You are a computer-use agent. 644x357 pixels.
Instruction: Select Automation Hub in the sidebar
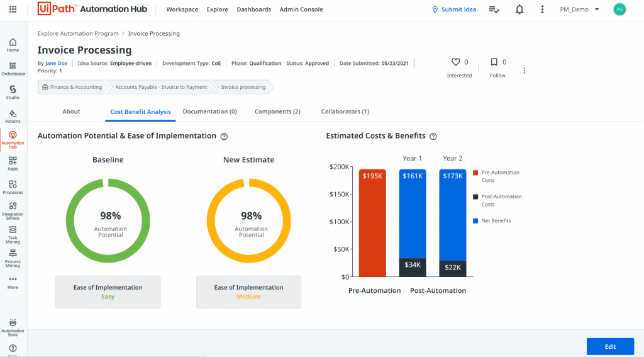coord(13,140)
